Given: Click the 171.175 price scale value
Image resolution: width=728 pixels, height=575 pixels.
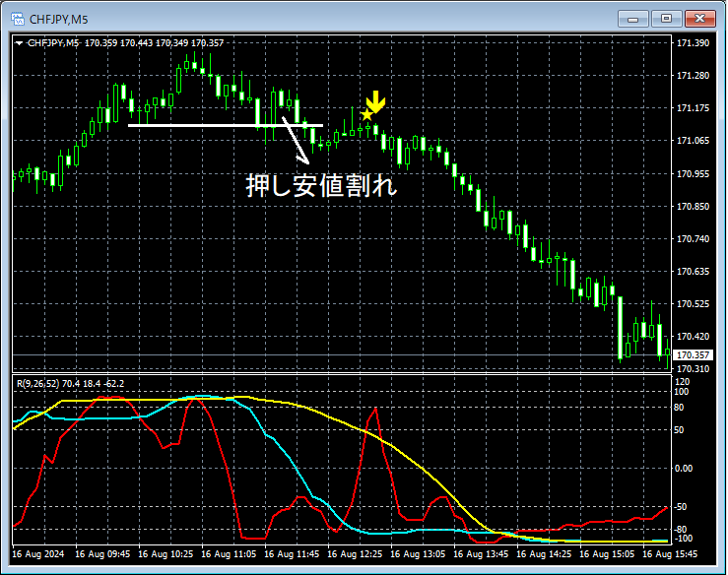Looking at the screenshot, I should [694, 108].
